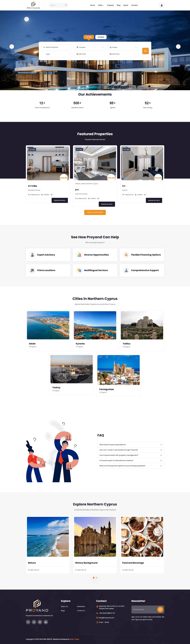This screenshot has height=644, width=190.
Task: Click Know Details on the 2+1 Euphoria Homes card
Action: pyautogui.click(x=107, y=204)
